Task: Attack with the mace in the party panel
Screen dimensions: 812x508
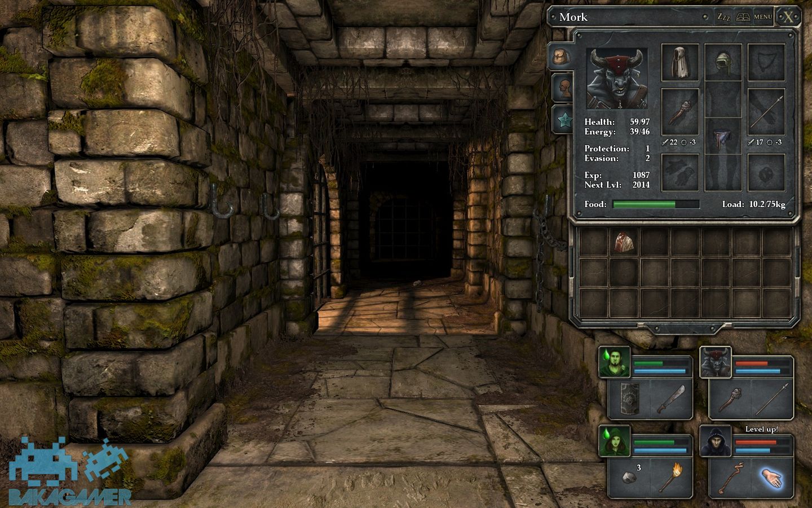Action: [x=731, y=398]
